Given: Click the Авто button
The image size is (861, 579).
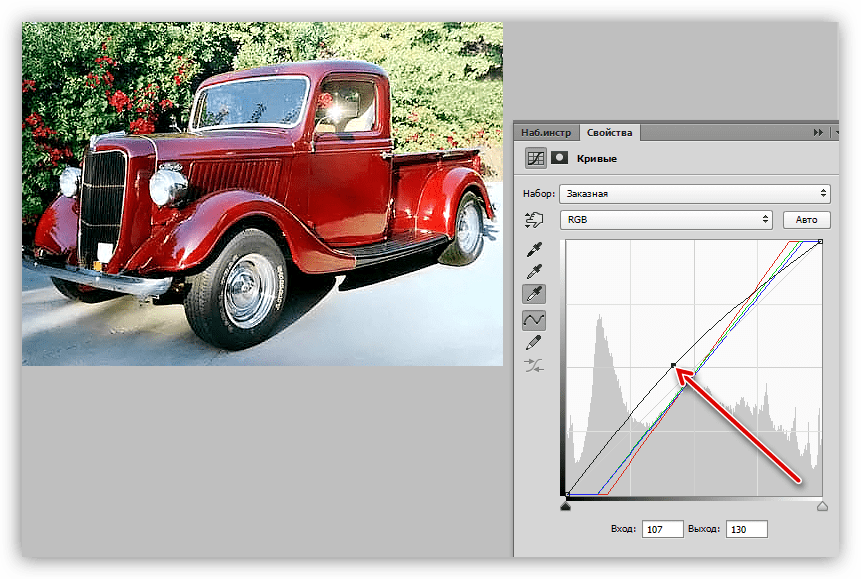Looking at the screenshot, I should pos(806,220).
